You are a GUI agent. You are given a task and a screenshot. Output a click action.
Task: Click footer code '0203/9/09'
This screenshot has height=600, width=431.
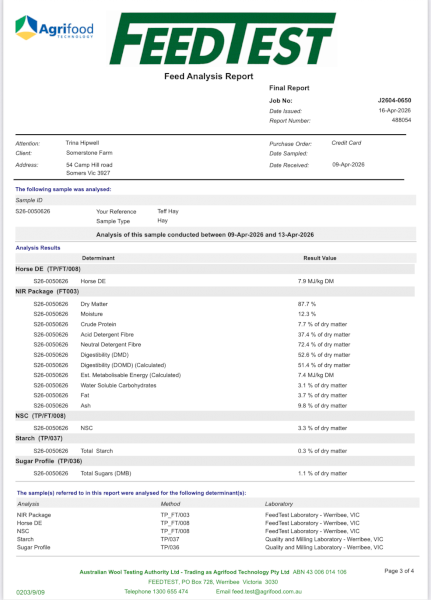coord(30,592)
